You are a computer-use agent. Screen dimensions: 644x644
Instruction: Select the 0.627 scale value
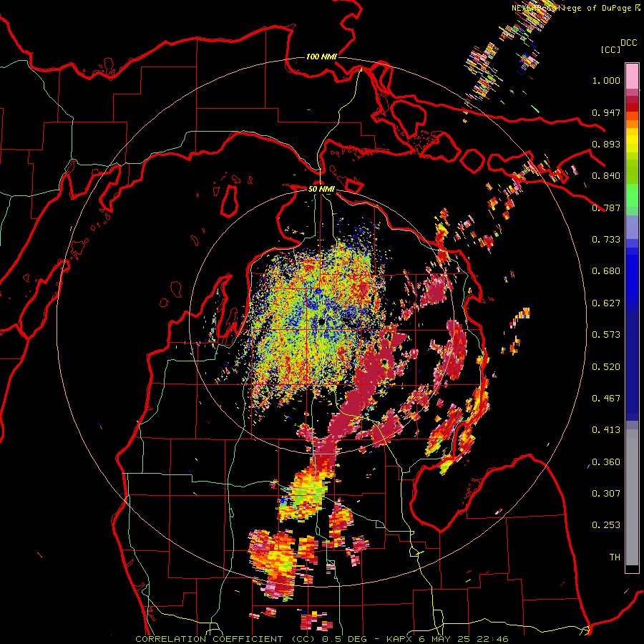point(606,303)
